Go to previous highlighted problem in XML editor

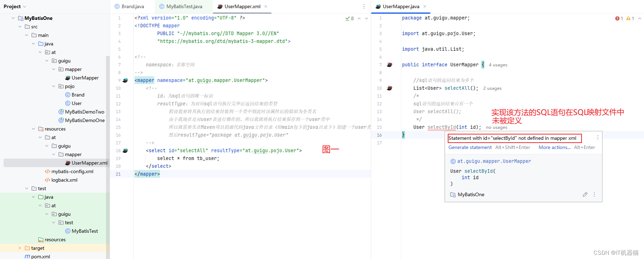(x=359, y=18)
